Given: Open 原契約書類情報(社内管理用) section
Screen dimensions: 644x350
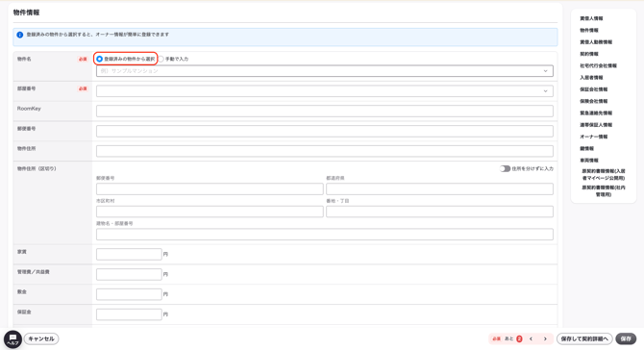Looking at the screenshot, I should pos(604,191).
